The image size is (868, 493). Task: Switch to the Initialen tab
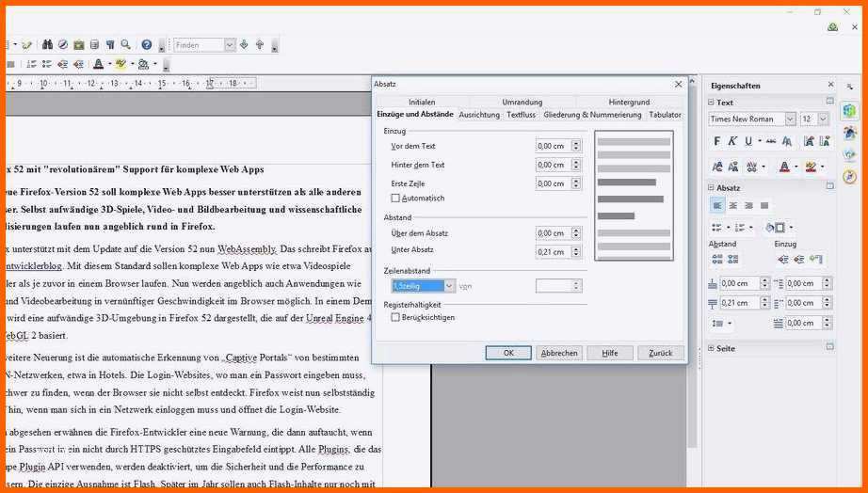coord(422,103)
